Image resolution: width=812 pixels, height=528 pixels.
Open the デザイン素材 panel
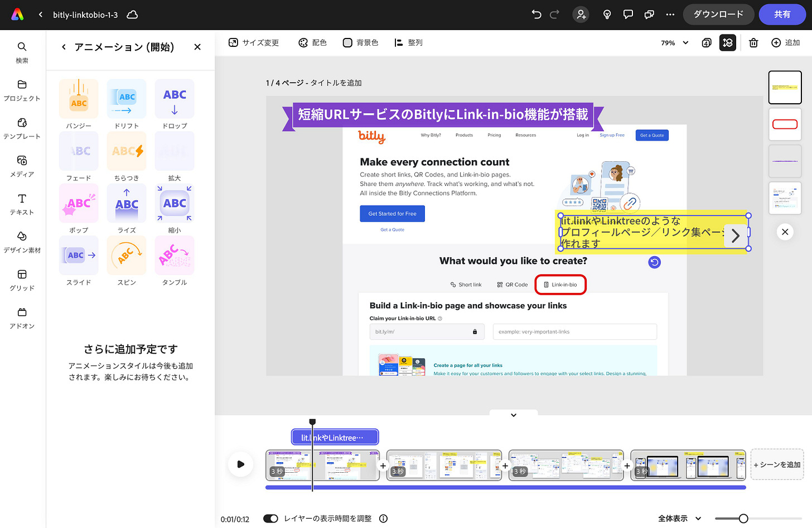point(22,242)
